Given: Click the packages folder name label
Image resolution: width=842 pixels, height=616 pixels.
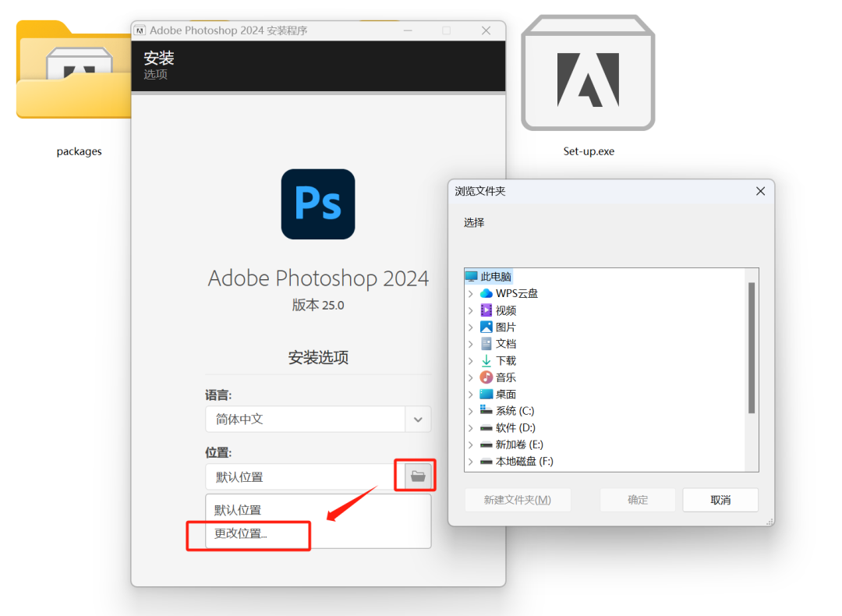Looking at the screenshot, I should tap(79, 151).
